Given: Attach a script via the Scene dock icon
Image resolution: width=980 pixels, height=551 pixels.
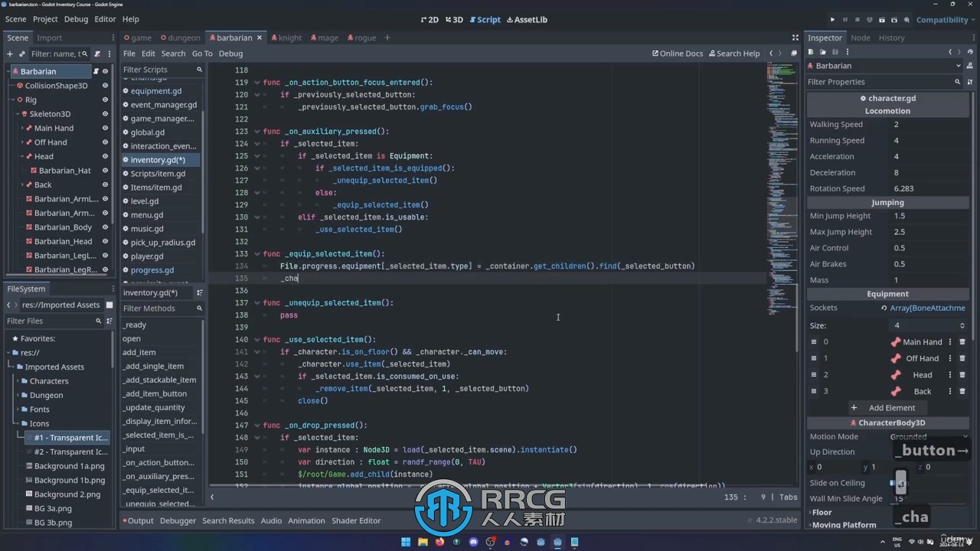Looking at the screenshot, I should pos(96,54).
